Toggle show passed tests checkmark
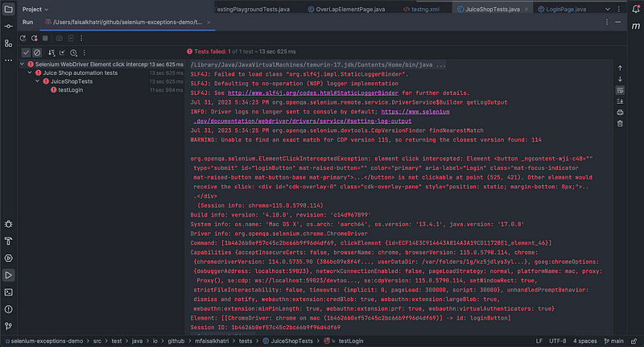 pos(26,52)
